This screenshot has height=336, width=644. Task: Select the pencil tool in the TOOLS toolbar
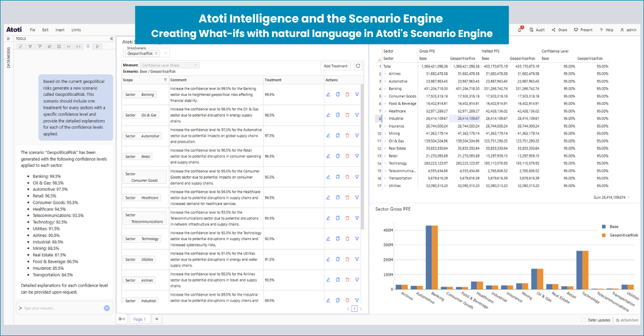tap(20, 47)
